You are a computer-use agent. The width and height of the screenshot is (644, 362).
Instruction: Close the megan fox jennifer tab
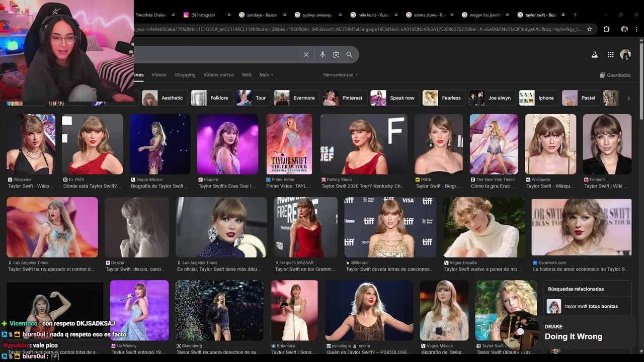point(508,15)
